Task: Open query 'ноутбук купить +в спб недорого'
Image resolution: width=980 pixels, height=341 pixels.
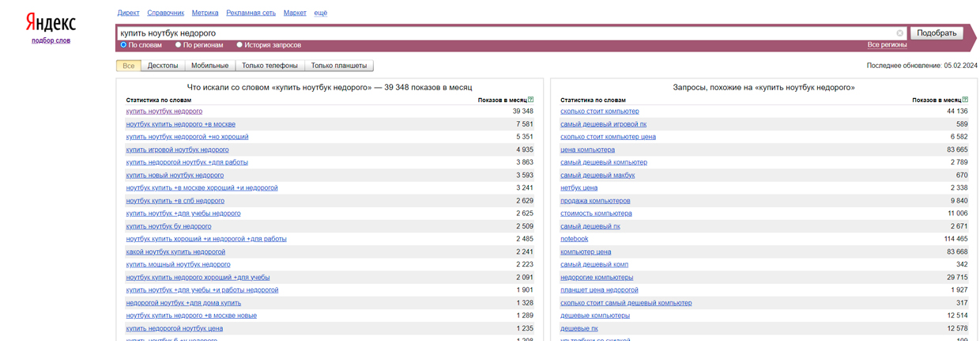Action: pos(175,201)
